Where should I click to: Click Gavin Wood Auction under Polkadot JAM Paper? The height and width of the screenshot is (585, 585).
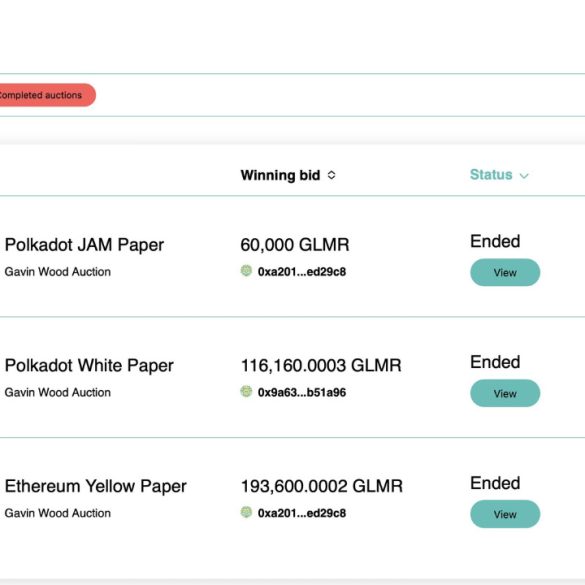point(58,272)
